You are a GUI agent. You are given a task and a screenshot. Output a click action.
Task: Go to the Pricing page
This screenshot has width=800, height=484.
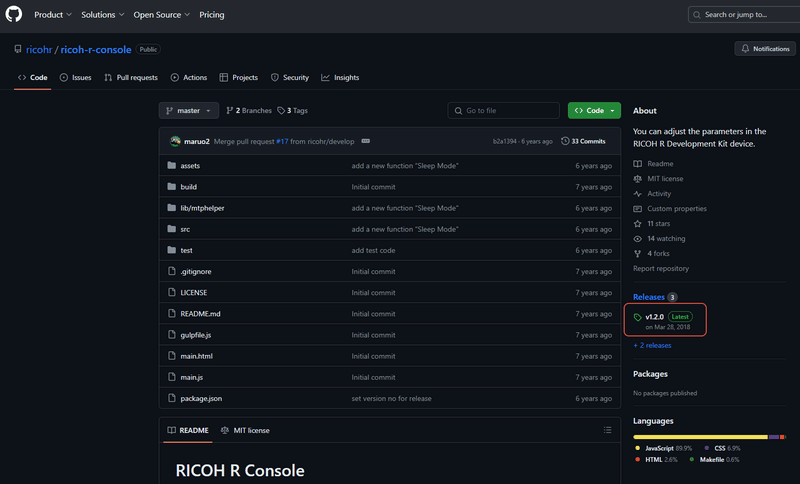212,15
